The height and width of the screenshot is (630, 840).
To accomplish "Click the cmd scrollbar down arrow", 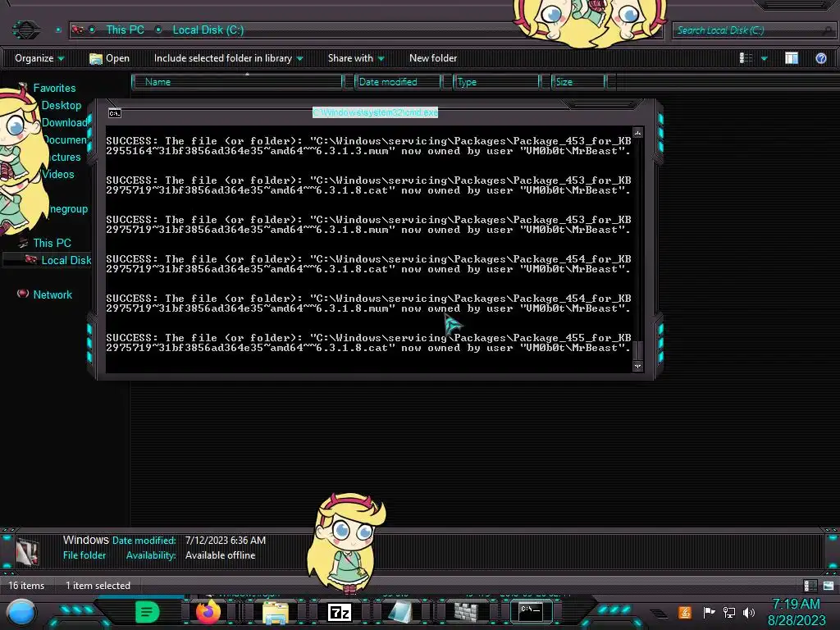I will coord(637,367).
